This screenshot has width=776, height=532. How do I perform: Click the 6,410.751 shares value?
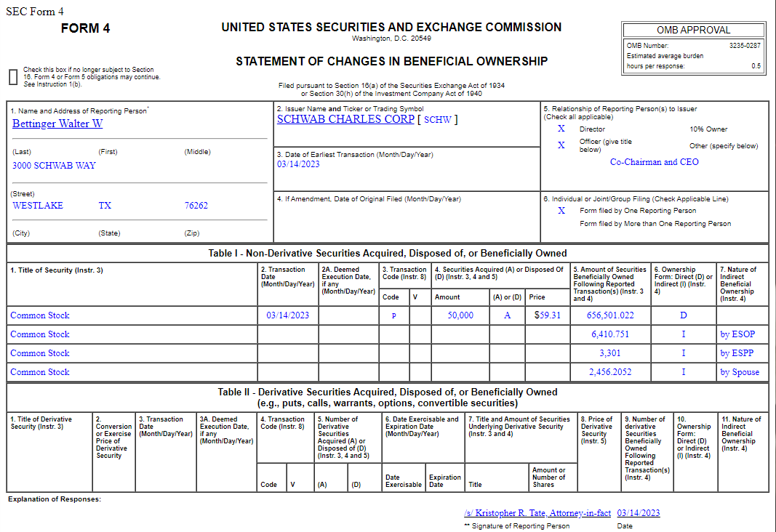pos(610,334)
